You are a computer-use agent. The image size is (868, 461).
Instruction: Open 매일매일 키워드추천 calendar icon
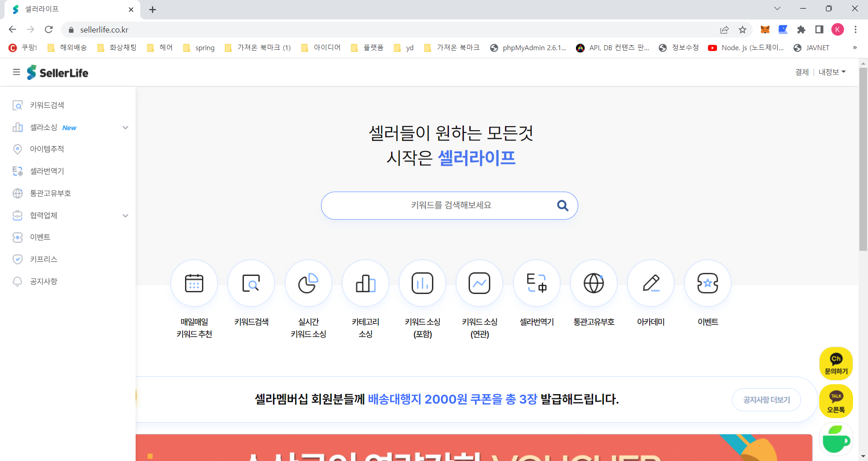tap(194, 283)
